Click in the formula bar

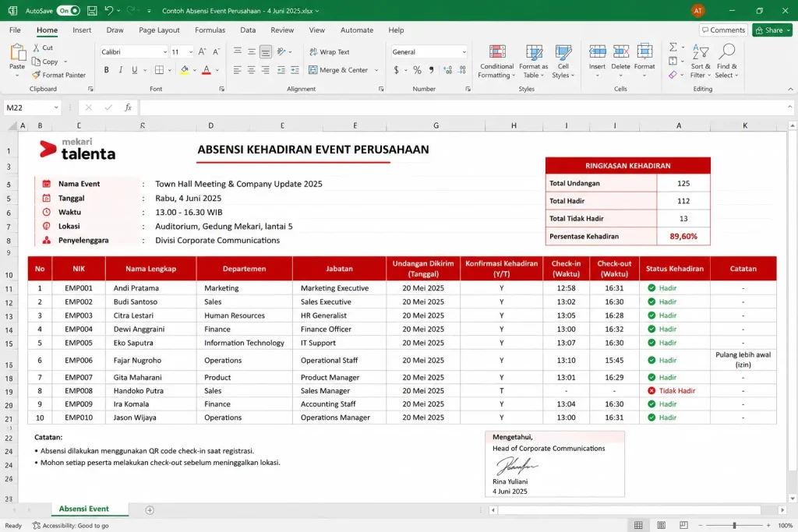coord(463,107)
